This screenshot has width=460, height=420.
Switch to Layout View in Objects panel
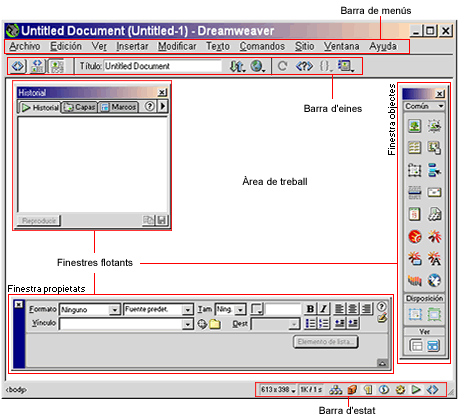tap(433, 346)
